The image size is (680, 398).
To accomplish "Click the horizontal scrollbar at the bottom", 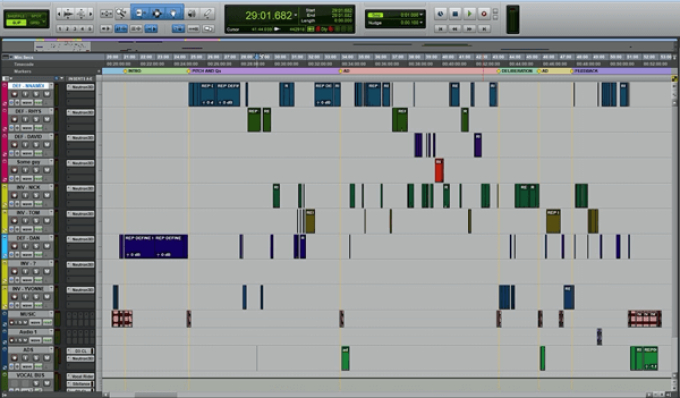I will [x=155, y=395].
